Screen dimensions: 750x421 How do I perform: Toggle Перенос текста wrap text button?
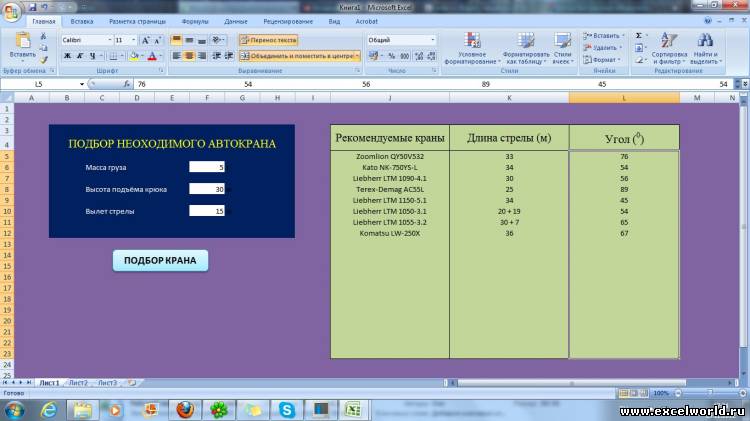coord(268,40)
